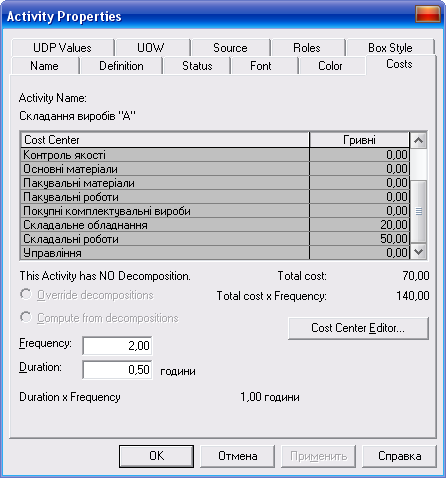
Task: Select the Source tab
Action: pos(230,48)
